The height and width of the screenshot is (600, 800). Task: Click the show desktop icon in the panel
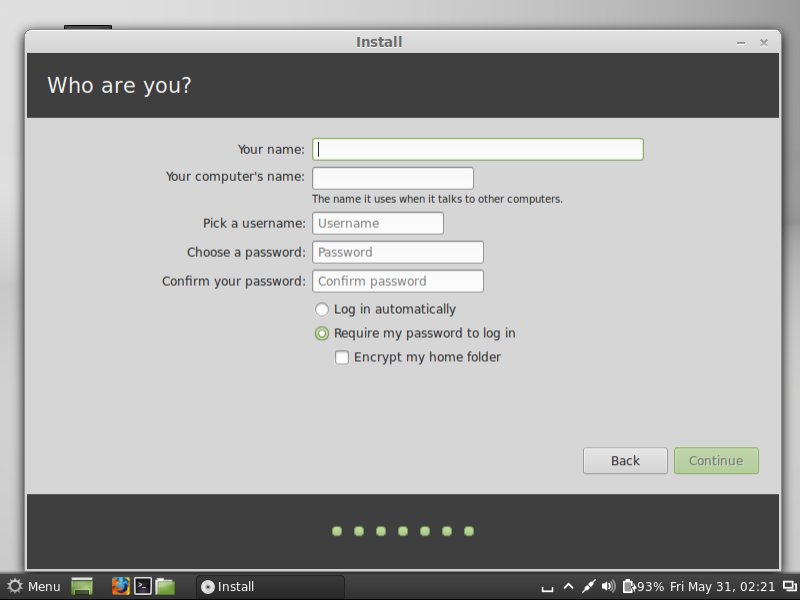click(x=82, y=586)
